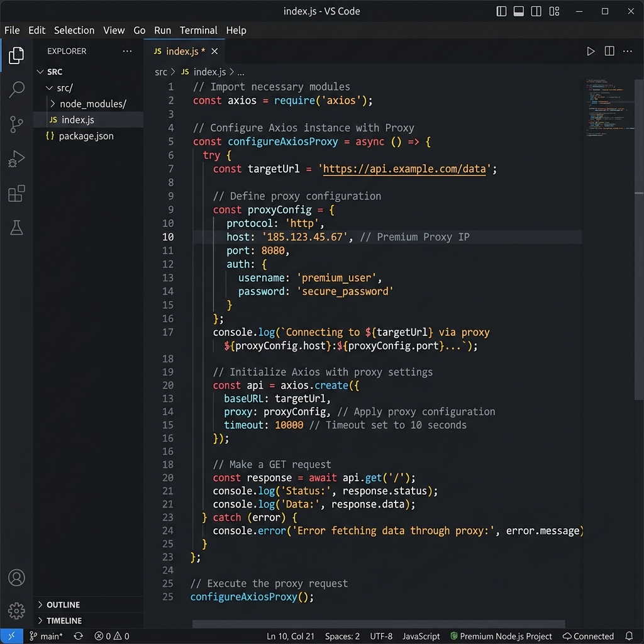Open the Extensions view icon

pos(16,194)
